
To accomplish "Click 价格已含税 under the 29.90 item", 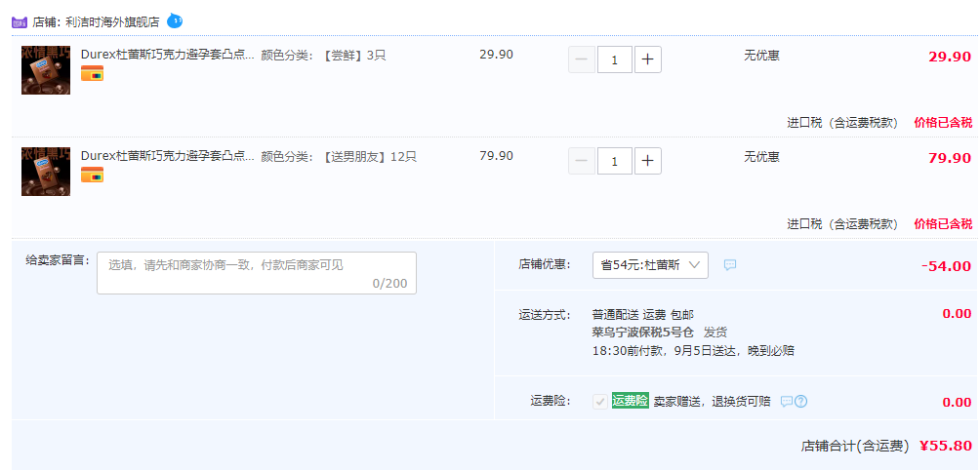I will click(x=943, y=123).
